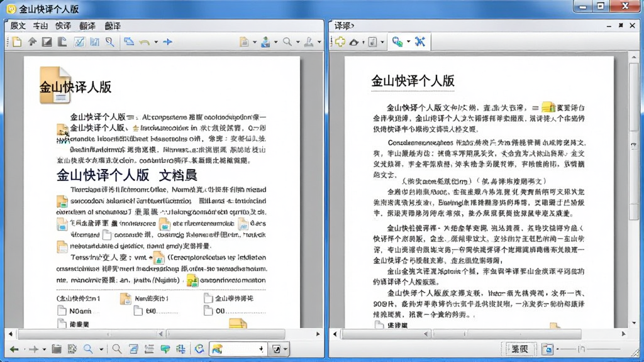The width and height of the screenshot is (644, 362).
Task: Click the blue book icon in left toolbar
Action: click(x=94, y=42)
